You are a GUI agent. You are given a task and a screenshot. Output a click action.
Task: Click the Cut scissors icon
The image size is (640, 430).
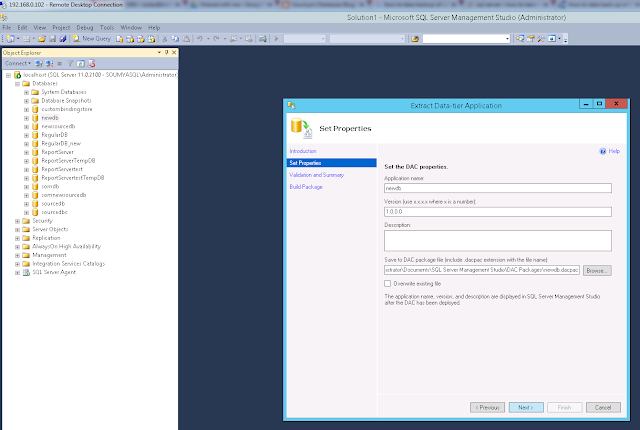[x=164, y=39]
